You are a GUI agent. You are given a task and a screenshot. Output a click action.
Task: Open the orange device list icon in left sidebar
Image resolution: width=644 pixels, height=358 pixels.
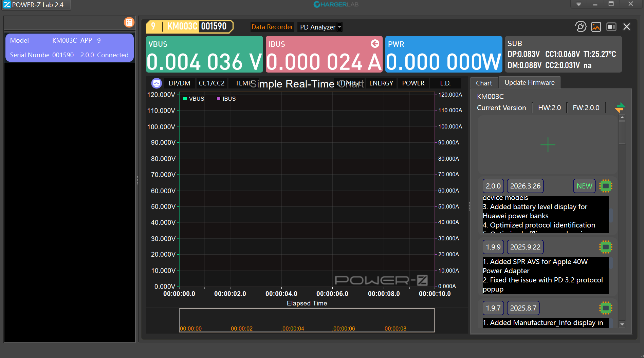point(129,22)
